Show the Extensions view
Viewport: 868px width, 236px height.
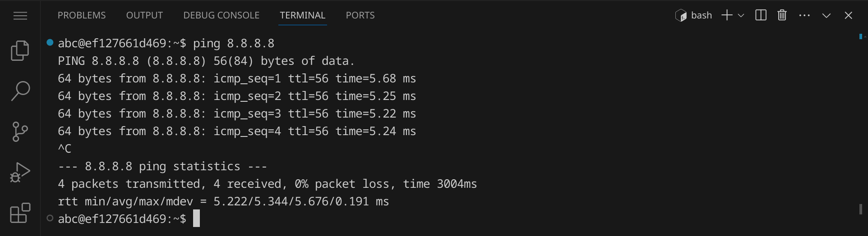coord(20,213)
